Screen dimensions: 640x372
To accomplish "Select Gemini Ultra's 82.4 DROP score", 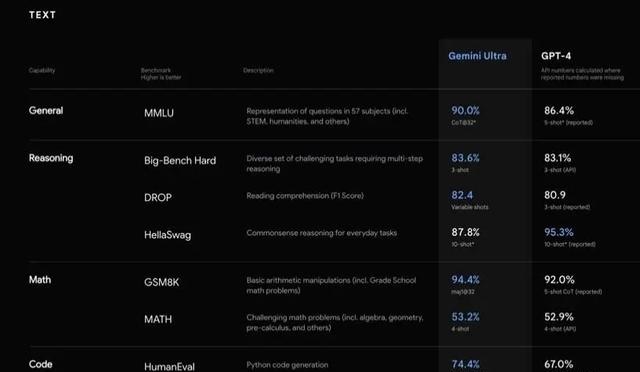I will 462,195.
